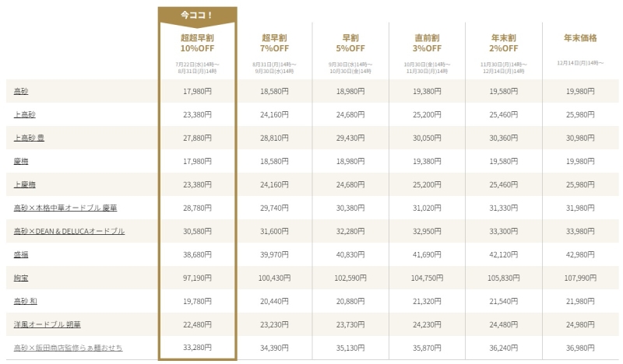Click the 97,190円 price for 絢宝
Screen dimensions: 623x364
(x=197, y=278)
